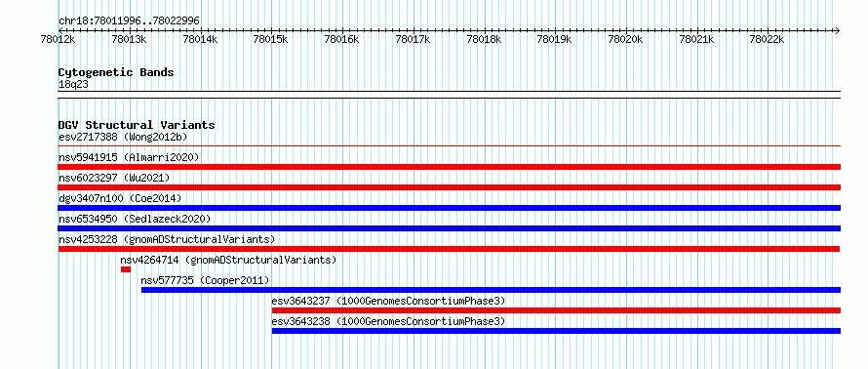Click the 78018k ruler tick label
This screenshot has height=369, width=868.
485,39
